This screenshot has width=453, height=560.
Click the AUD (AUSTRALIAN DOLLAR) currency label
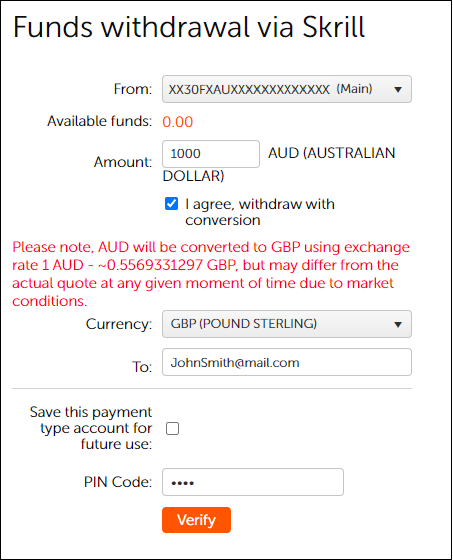(279, 164)
